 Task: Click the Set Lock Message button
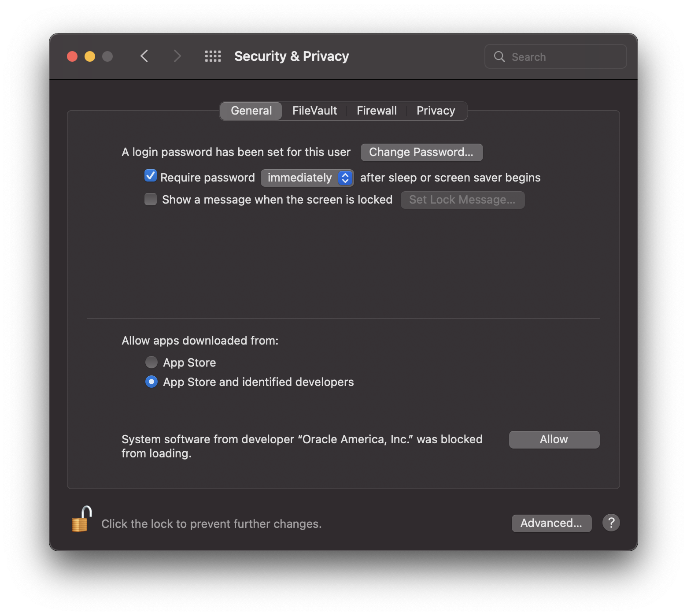click(x=462, y=200)
